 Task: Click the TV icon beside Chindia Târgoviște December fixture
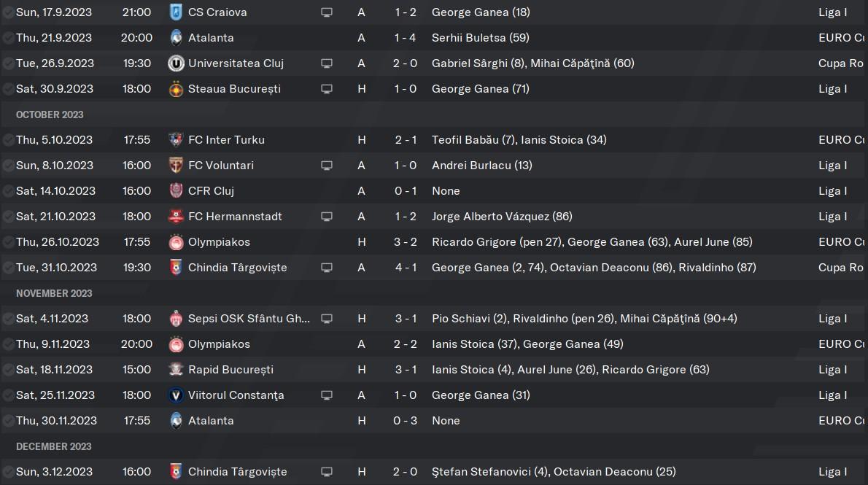coord(327,473)
